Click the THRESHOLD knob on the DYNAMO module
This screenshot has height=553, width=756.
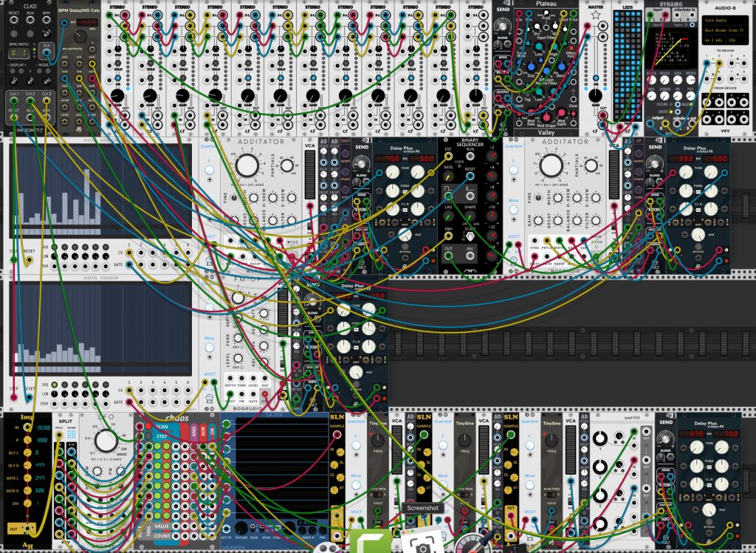(691, 80)
